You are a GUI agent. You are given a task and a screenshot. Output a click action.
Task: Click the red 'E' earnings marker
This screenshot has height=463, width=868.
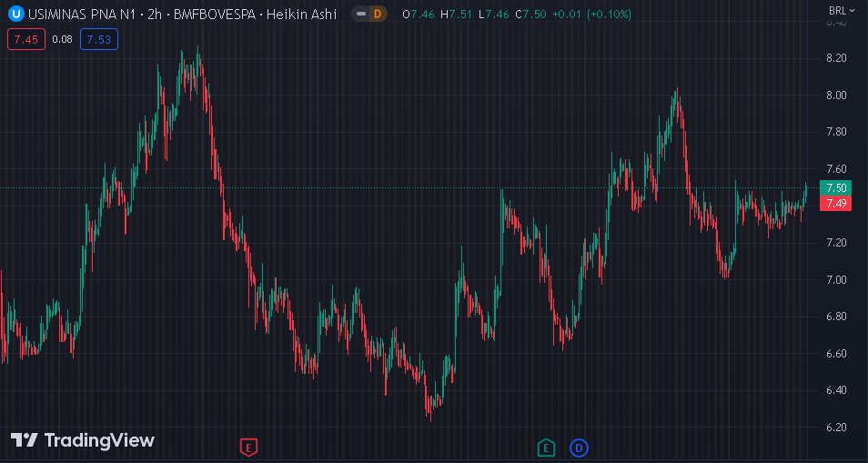(248, 447)
